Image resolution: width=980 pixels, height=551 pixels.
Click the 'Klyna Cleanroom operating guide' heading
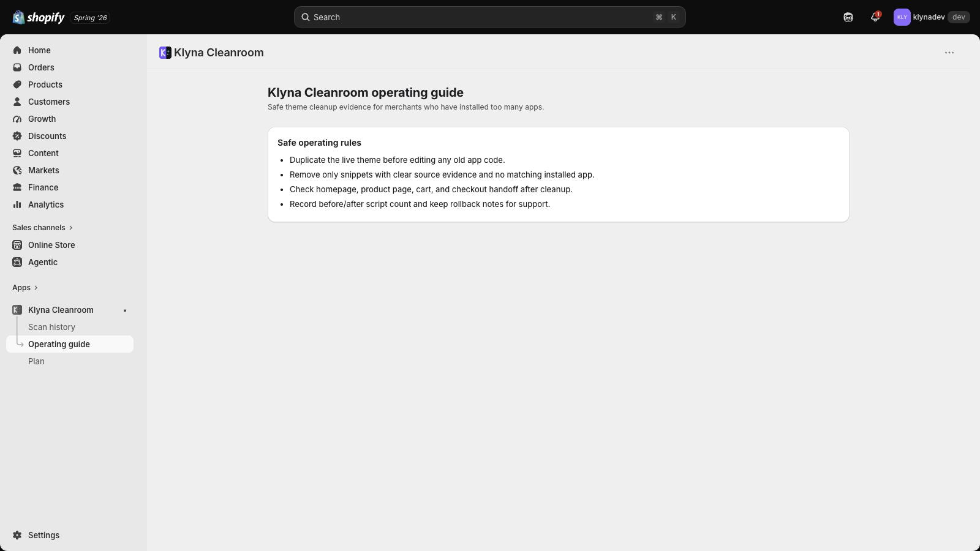(x=366, y=92)
